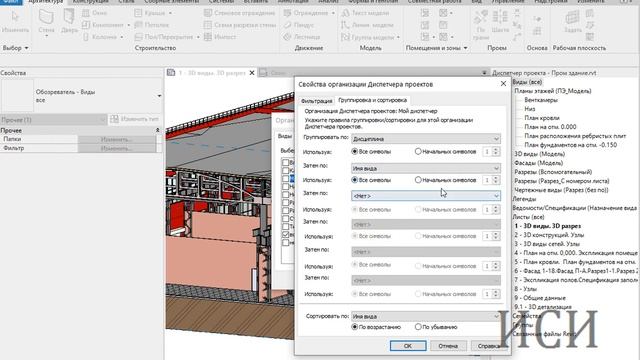Screen dimensions: 640x360
Task: Click 'Изменить тип' in Properties panel
Action: tap(134, 119)
